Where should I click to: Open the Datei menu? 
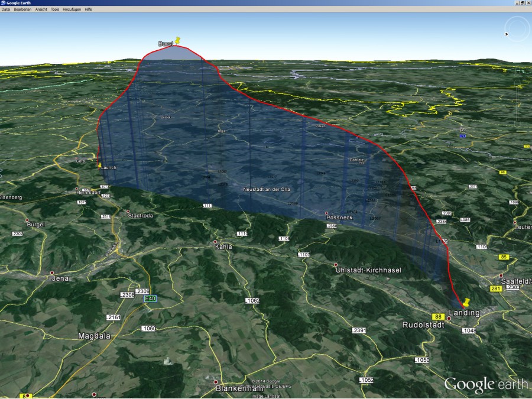coord(7,9)
